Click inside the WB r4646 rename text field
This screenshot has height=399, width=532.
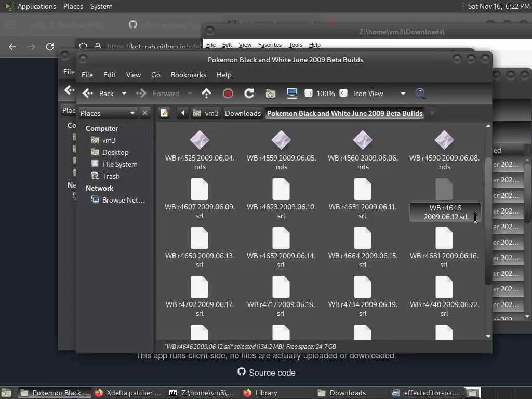click(x=445, y=212)
